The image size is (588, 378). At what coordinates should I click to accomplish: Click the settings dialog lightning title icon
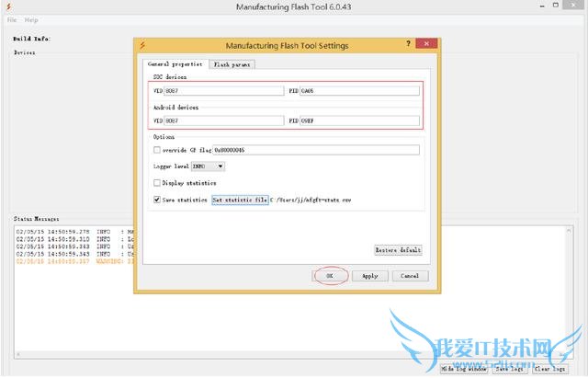pyautogui.click(x=142, y=45)
